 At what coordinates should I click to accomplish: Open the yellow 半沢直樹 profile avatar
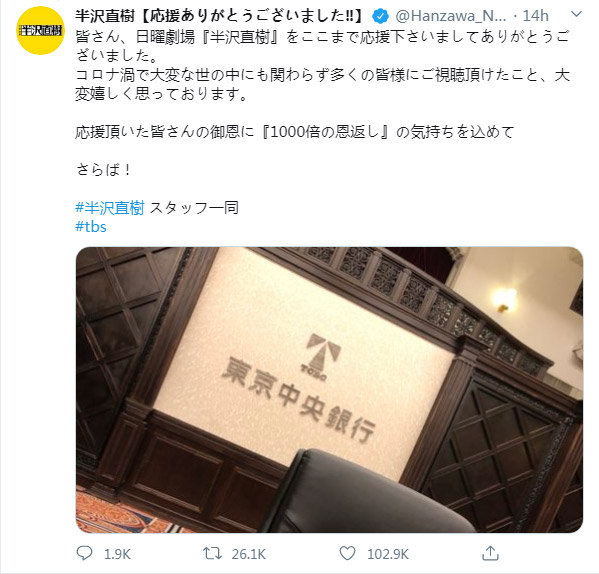click(40, 31)
